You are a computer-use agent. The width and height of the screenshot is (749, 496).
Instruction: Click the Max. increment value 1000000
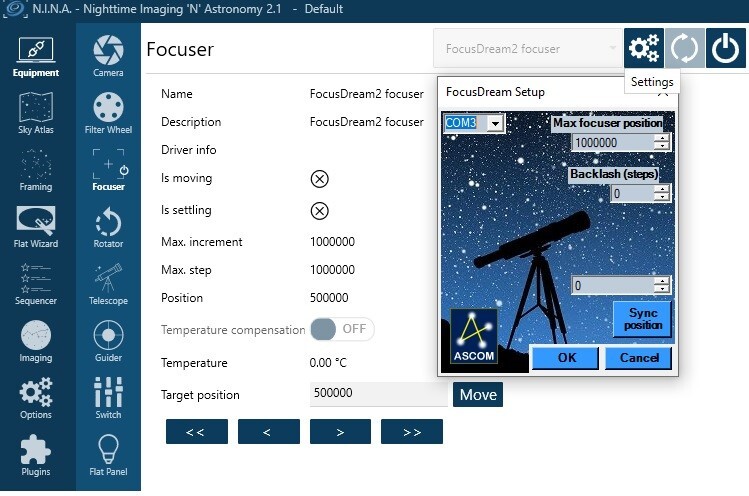tap(332, 242)
